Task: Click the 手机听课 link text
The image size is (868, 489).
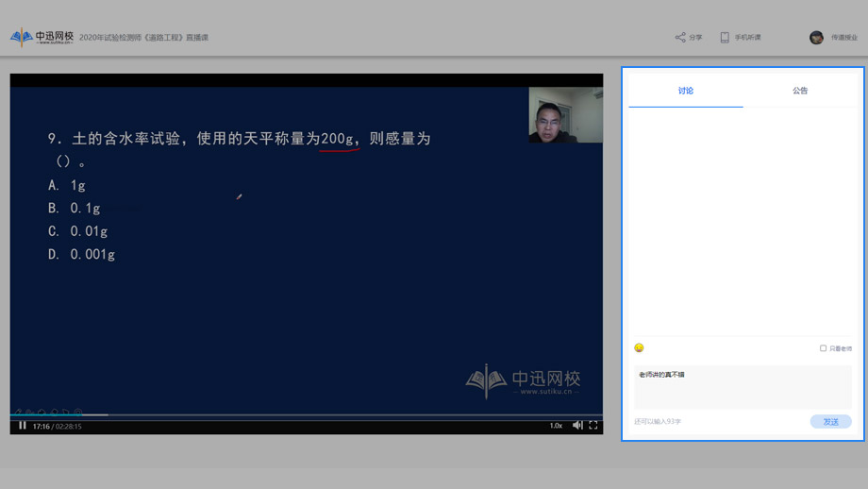Action: coord(747,38)
